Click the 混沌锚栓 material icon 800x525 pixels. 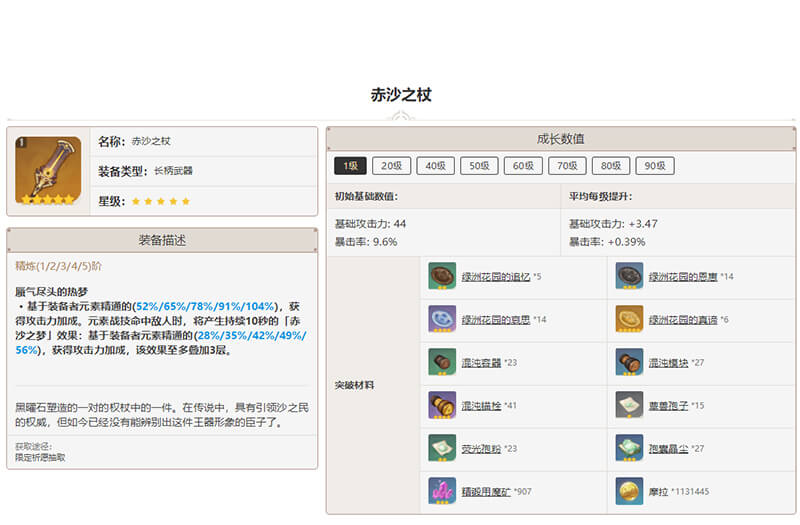pos(442,405)
